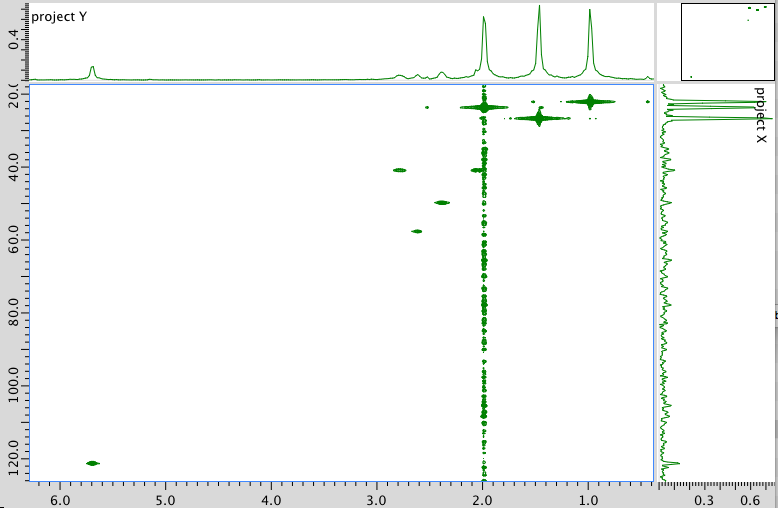The width and height of the screenshot is (778, 508).
Task: Click the 'project X' projection label
Action: tap(761, 115)
